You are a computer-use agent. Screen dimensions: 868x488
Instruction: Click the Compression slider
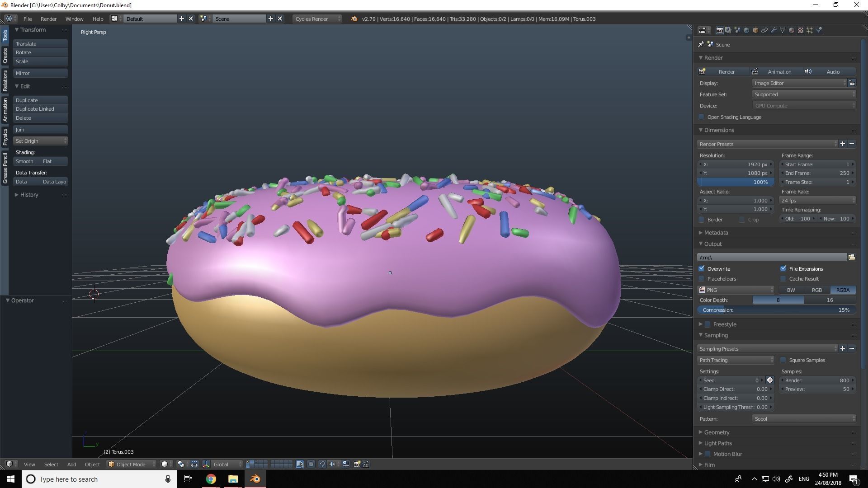click(x=776, y=310)
